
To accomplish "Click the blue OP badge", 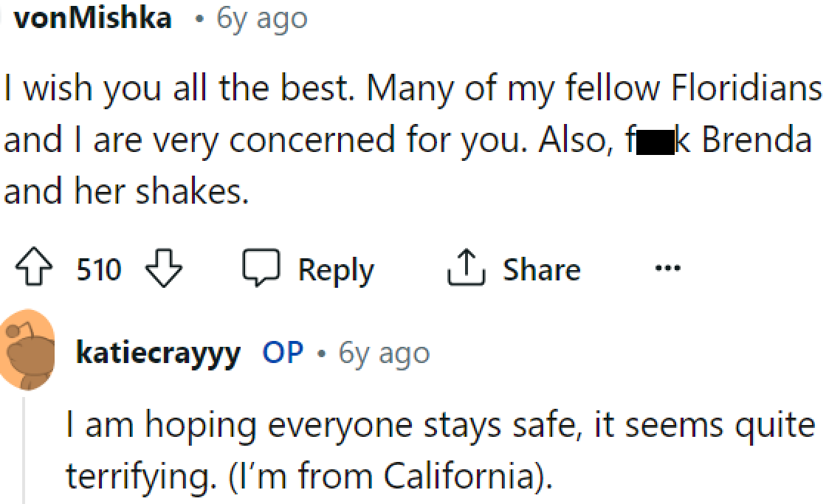I will 283,352.
